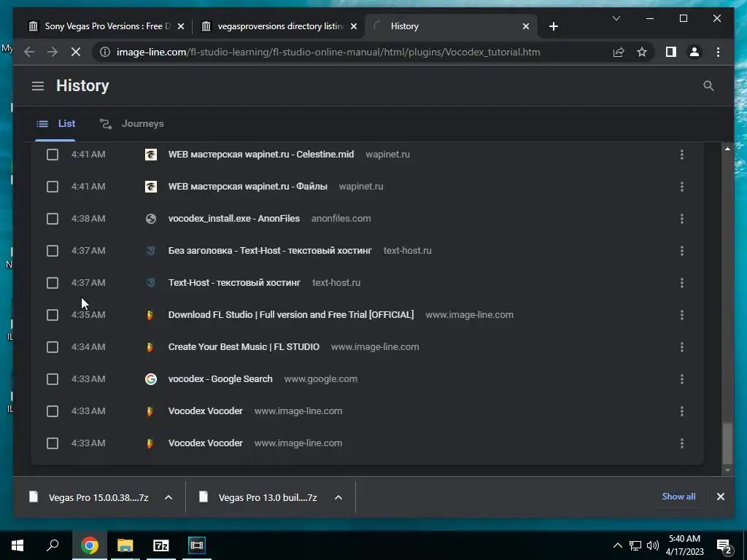Open Create Your Best Music FL STUDIO link
The width and height of the screenshot is (747, 560).
click(244, 347)
